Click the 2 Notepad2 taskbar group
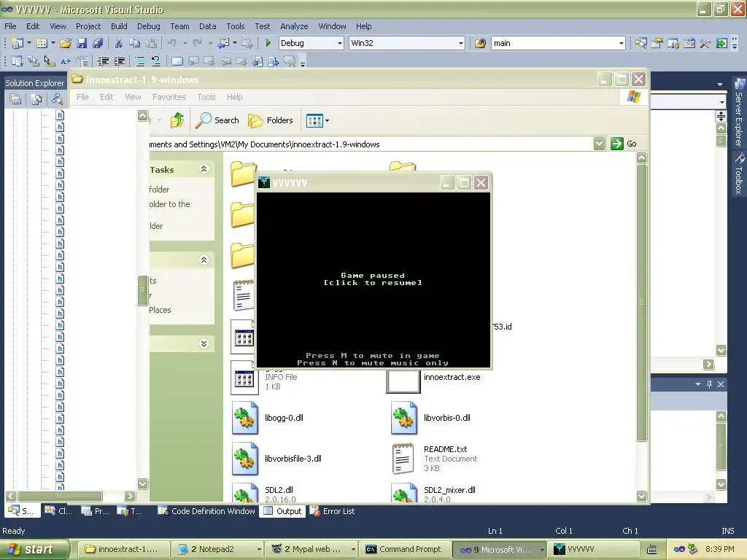 [217, 550]
